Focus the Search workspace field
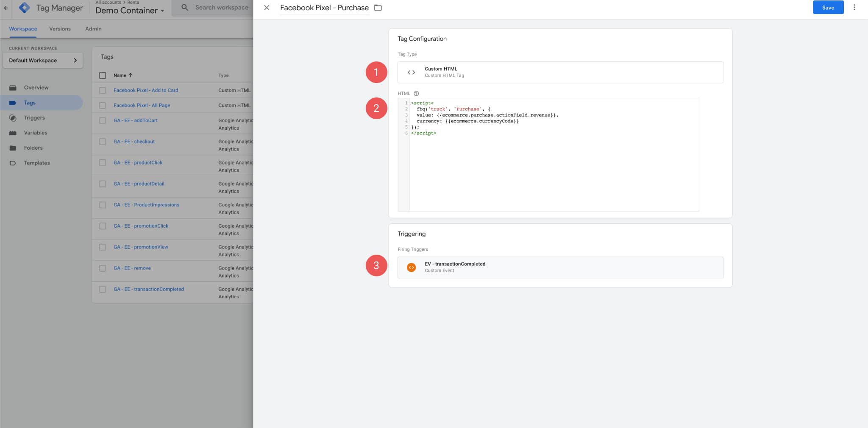Screen dimensions: 868x428 222,8
